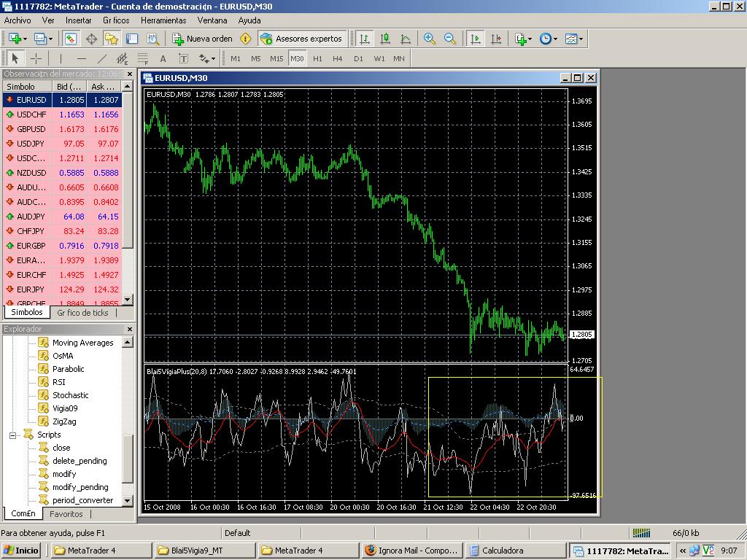
Task: Select the vertical line drawing tool
Action: click(61, 58)
